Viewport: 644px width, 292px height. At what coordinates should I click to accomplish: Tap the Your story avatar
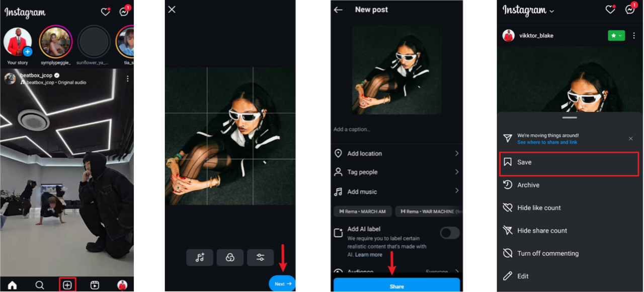click(x=18, y=42)
